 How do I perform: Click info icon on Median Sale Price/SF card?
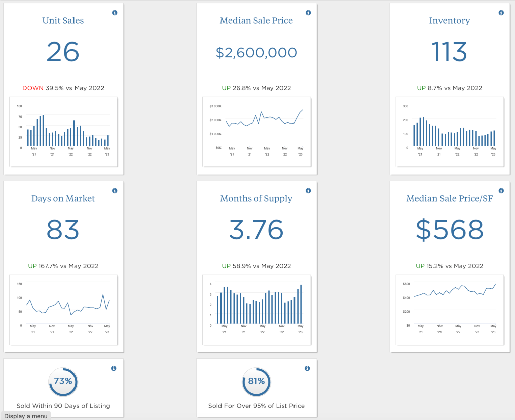[501, 191]
